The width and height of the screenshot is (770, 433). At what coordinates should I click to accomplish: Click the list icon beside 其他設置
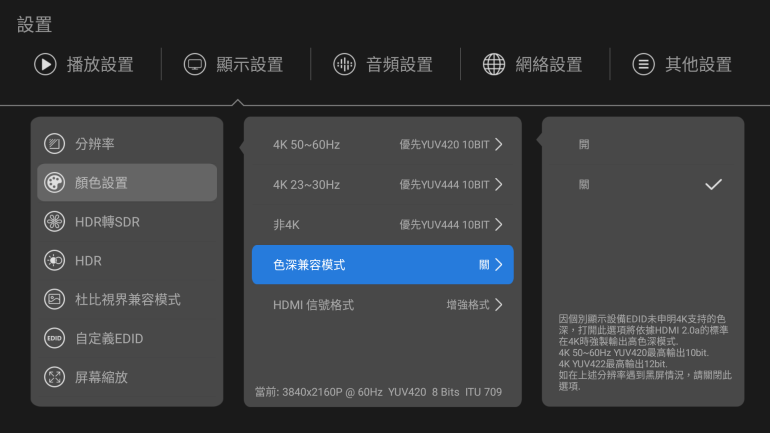point(643,64)
